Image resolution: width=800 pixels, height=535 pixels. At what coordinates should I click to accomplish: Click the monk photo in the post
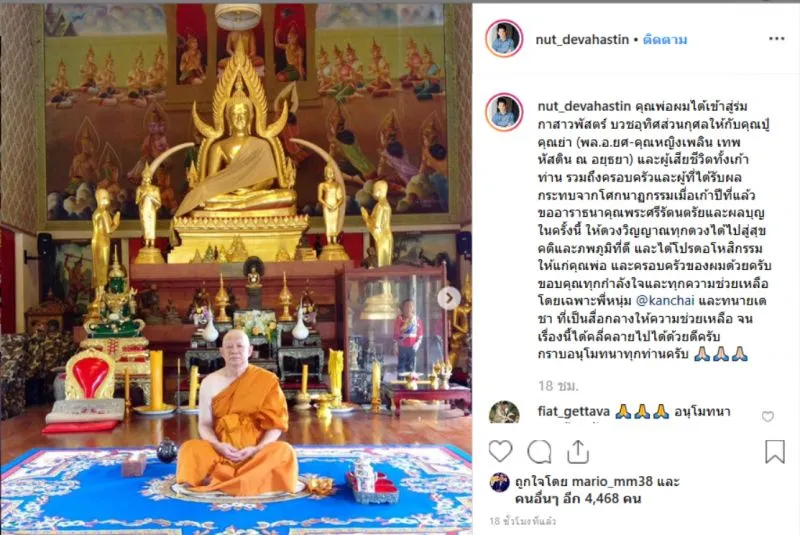coord(236,269)
